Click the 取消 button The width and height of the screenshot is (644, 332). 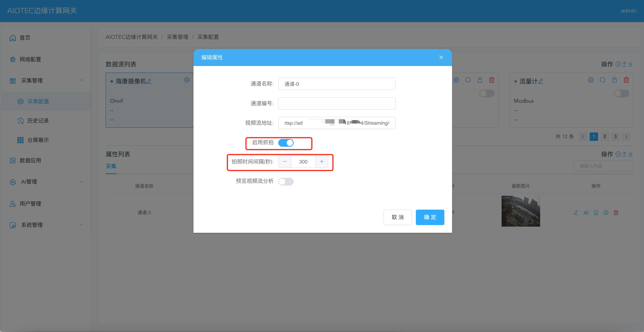click(x=398, y=217)
